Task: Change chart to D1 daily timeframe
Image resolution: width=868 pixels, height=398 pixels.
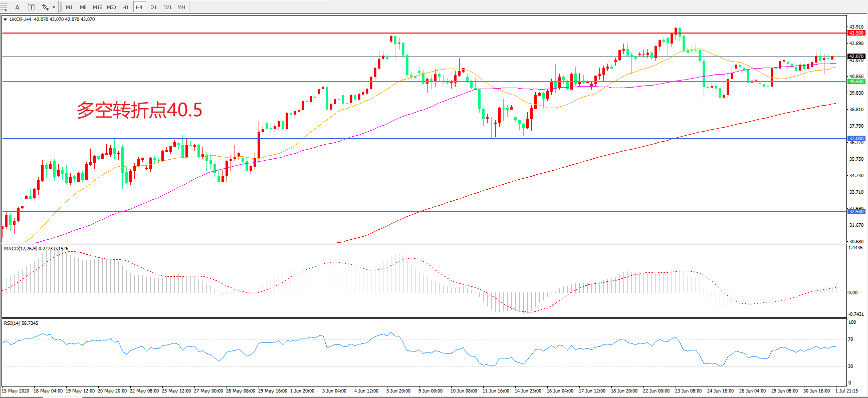Action: pos(153,7)
